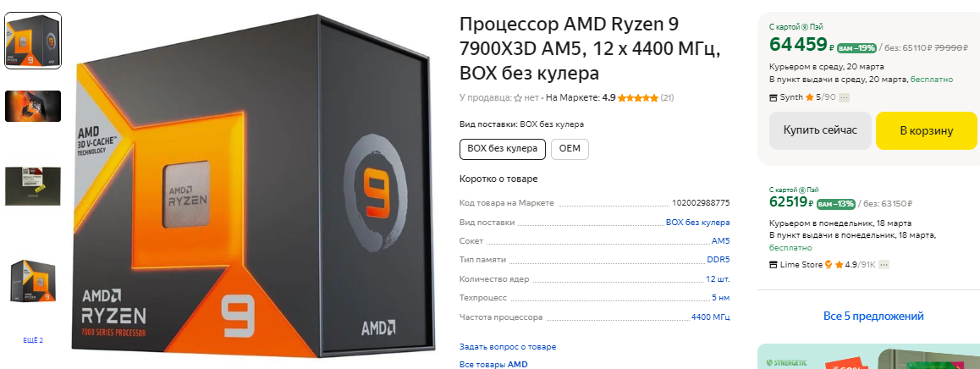Click 'Купить сейчас' button

[x=820, y=130]
